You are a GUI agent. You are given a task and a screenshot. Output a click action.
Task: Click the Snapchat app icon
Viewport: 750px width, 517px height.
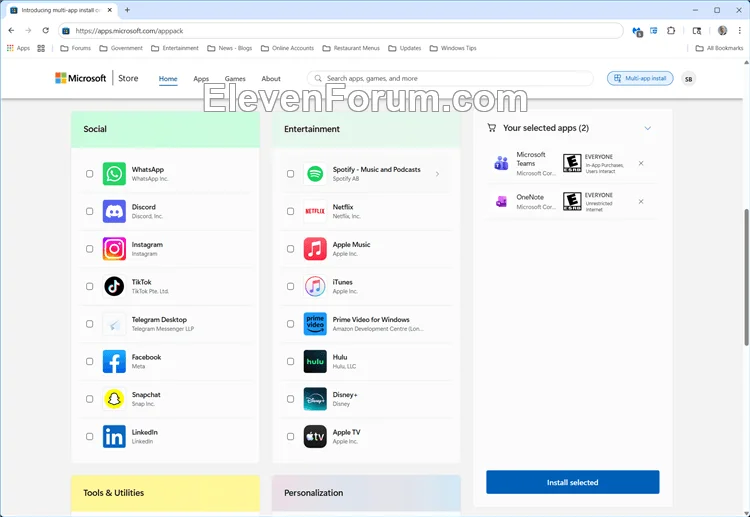pos(114,399)
